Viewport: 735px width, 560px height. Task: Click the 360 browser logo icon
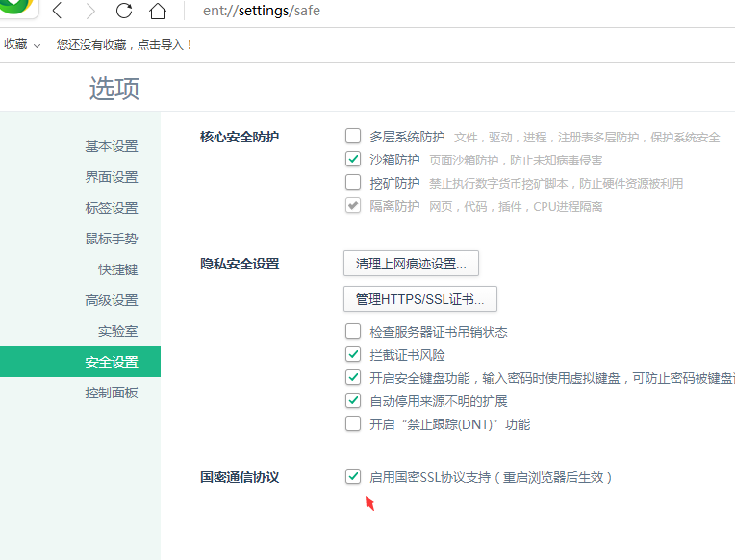(x=19, y=8)
